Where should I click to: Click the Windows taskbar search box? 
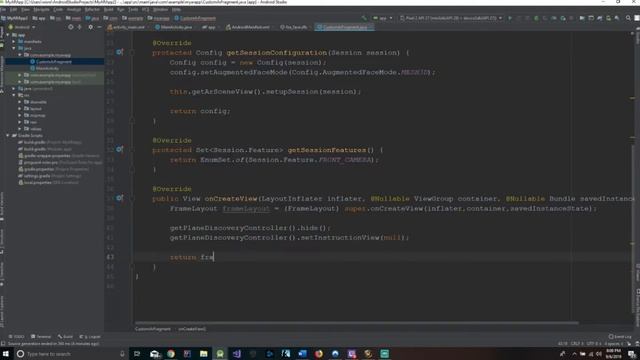coord(70,354)
